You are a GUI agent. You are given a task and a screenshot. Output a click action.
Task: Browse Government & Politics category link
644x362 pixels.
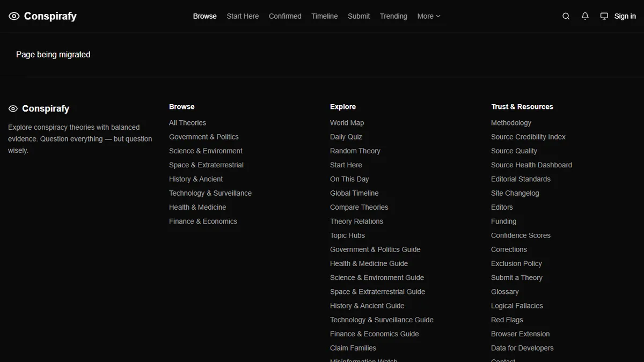point(204,137)
